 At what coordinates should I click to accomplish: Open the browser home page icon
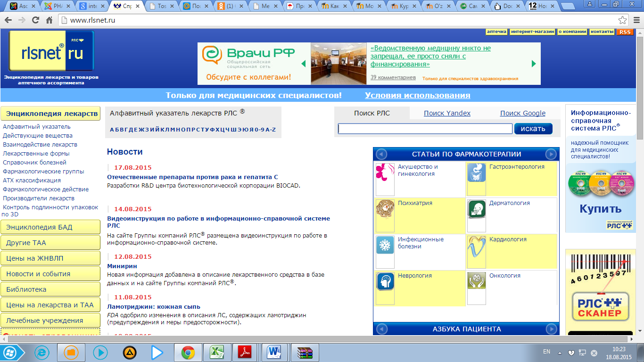[49, 20]
